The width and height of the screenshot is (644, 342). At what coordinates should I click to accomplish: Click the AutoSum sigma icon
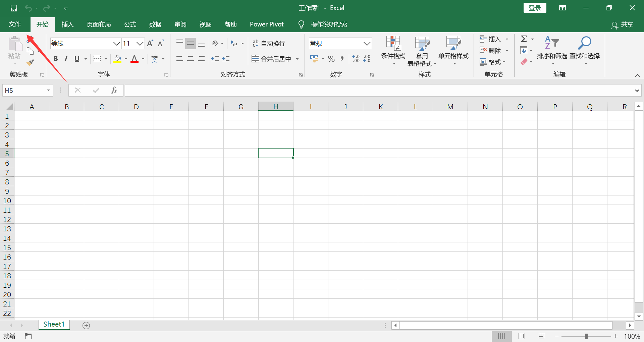(524, 39)
